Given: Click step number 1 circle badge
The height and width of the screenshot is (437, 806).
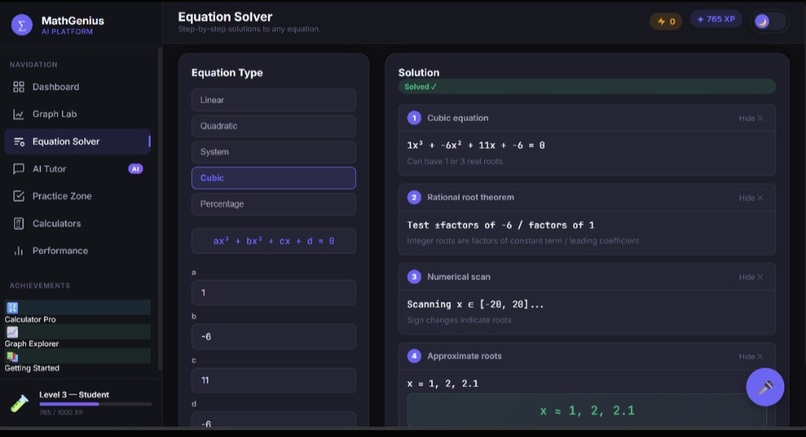Looking at the screenshot, I should pos(414,118).
